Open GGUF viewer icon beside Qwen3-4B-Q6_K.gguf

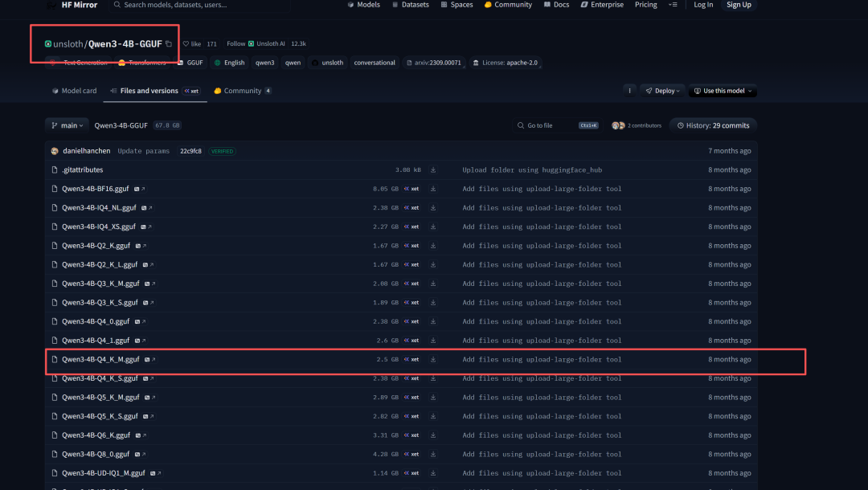pos(141,435)
